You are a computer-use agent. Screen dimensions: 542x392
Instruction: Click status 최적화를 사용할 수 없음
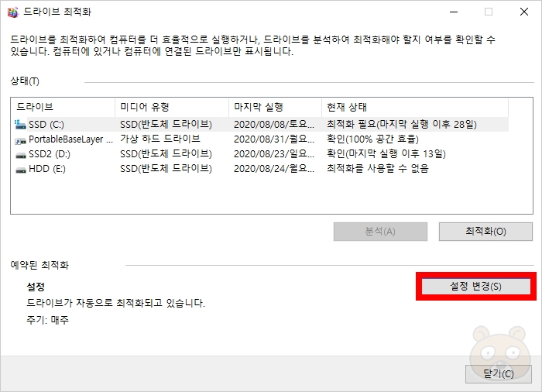click(378, 168)
